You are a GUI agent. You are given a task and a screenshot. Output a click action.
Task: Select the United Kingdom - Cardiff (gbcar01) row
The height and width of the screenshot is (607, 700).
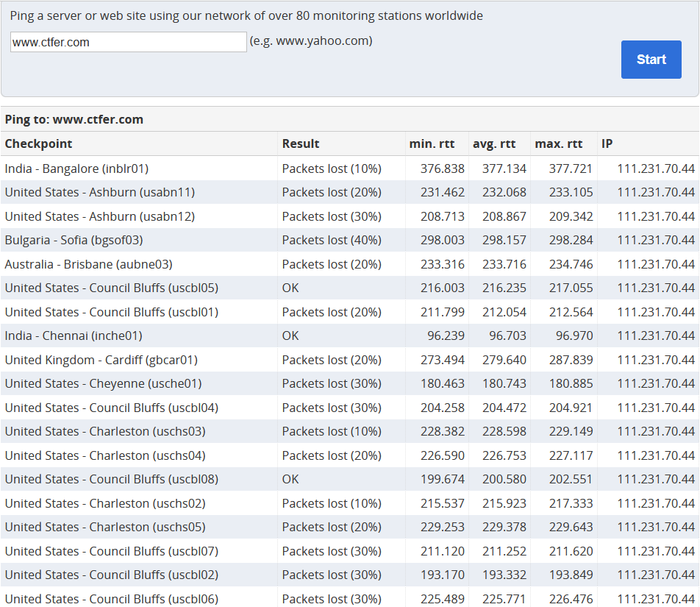click(101, 360)
